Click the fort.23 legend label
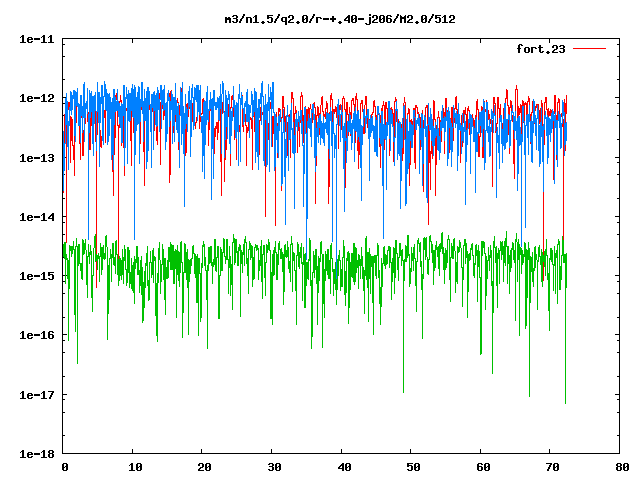Screen dimensions: 640x480 (541, 49)
